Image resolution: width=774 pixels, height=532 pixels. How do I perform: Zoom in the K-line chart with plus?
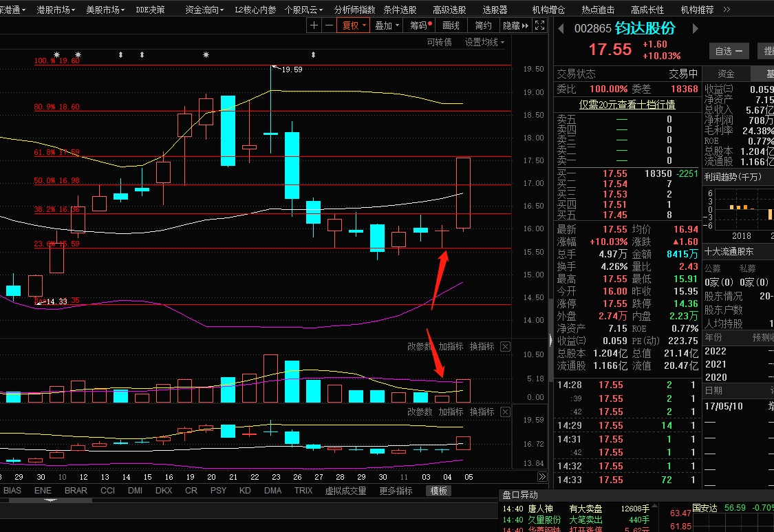click(314, 25)
